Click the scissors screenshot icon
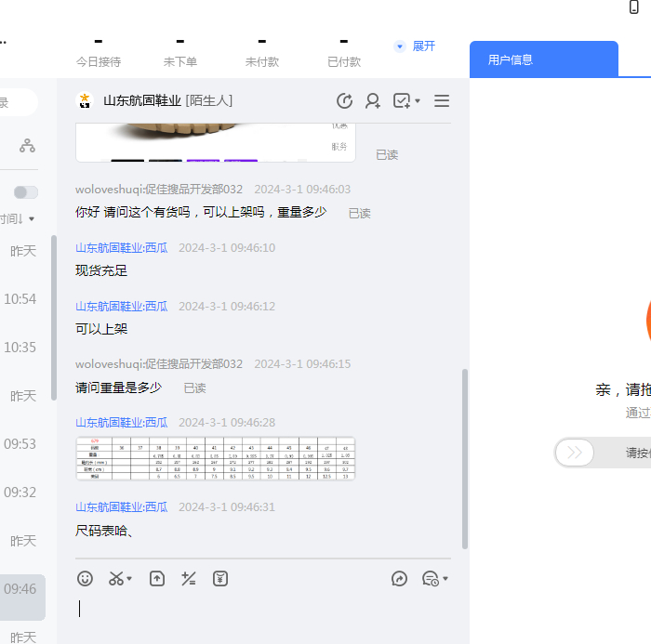Viewport: 651px width, 644px height. point(116,578)
